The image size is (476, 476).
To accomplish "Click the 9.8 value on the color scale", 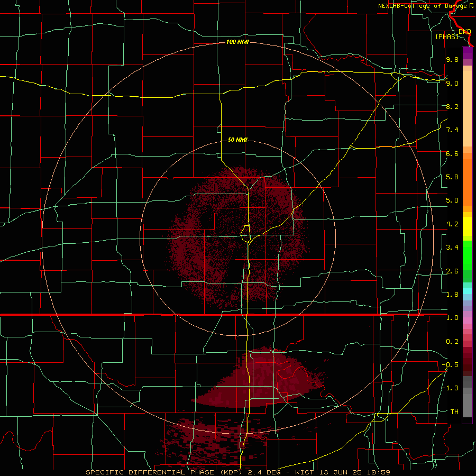I will click(x=452, y=59).
